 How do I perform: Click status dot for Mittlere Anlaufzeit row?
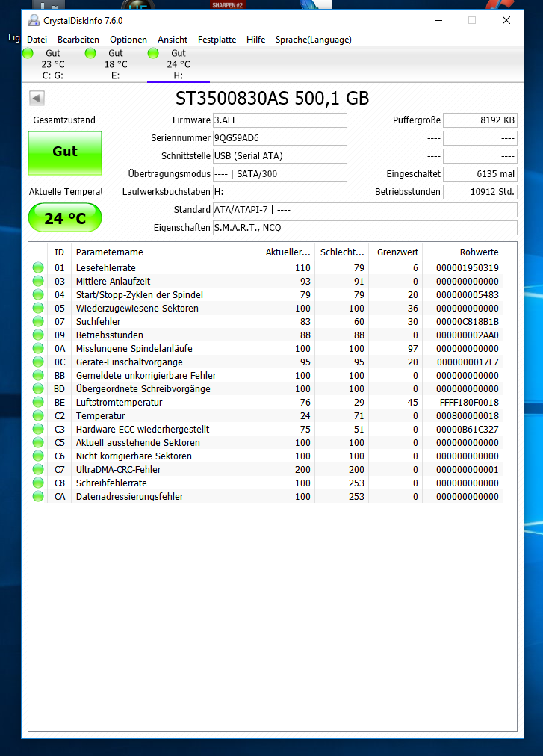38,281
